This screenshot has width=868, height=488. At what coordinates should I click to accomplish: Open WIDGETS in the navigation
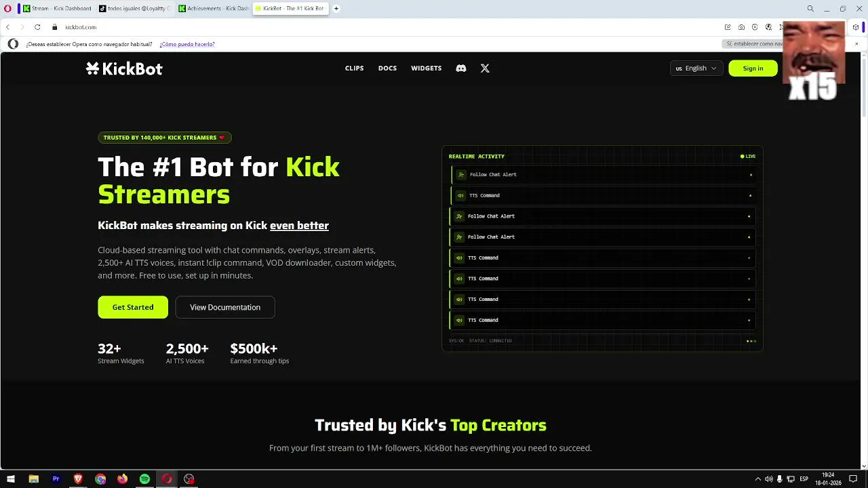tap(426, 68)
